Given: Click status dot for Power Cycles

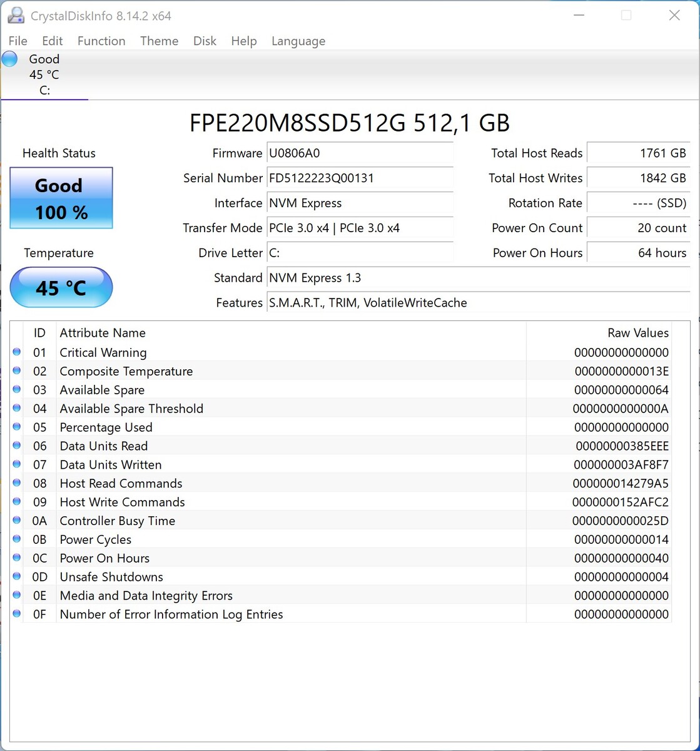Looking at the screenshot, I should pyautogui.click(x=17, y=539).
